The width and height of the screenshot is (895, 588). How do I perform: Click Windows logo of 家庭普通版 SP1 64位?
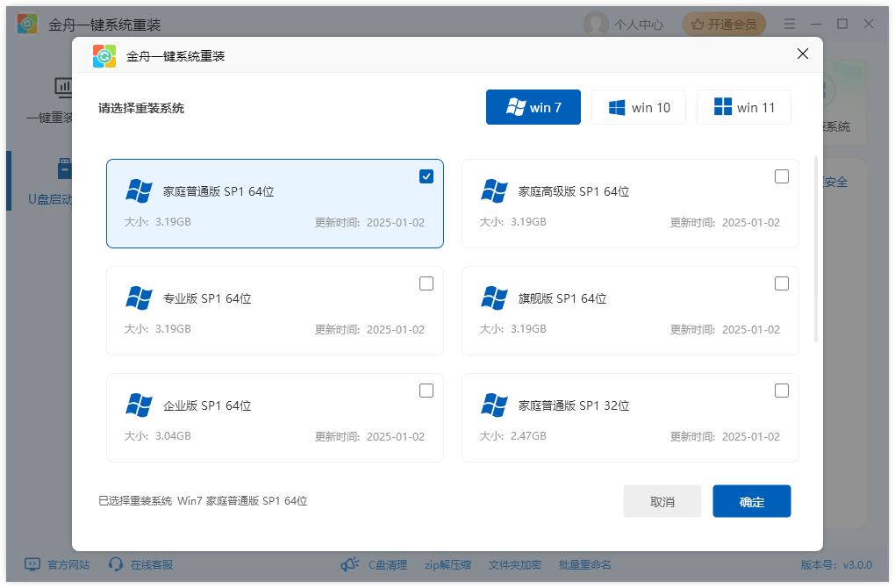(139, 191)
